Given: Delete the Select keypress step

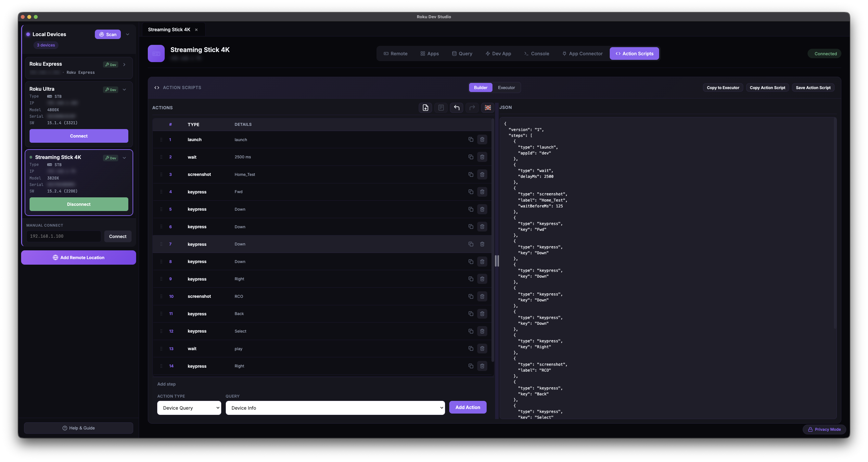Looking at the screenshot, I should (x=482, y=331).
